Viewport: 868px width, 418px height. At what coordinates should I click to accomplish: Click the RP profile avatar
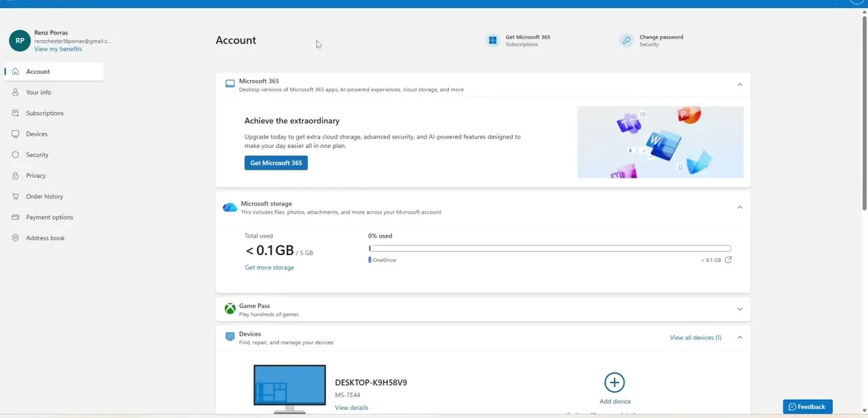pyautogui.click(x=20, y=41)
